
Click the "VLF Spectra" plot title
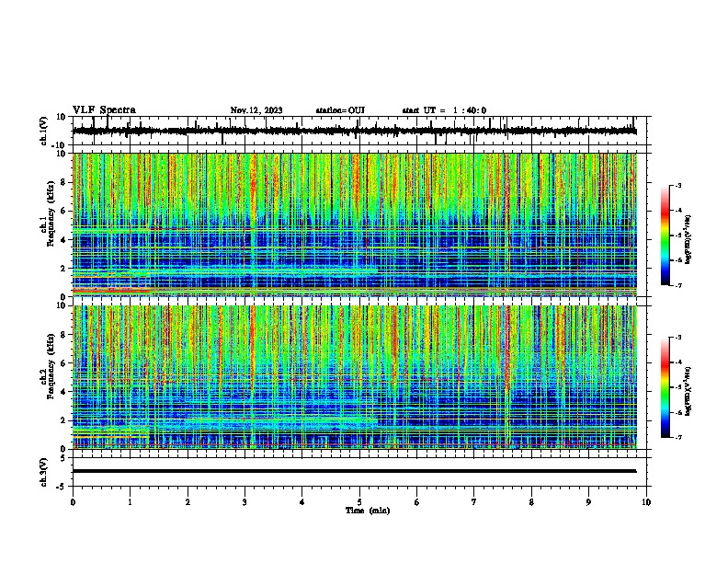click(x=104, y=110)
